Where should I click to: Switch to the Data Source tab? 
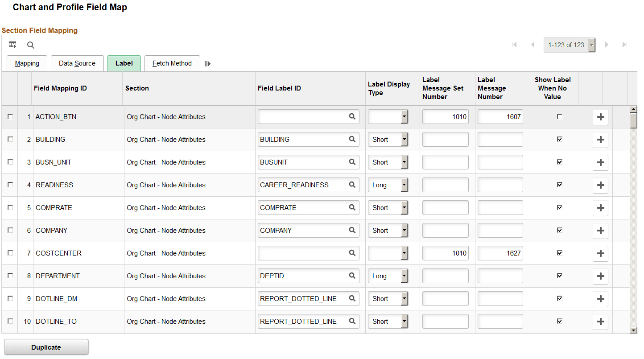click(x=77, y=63)
